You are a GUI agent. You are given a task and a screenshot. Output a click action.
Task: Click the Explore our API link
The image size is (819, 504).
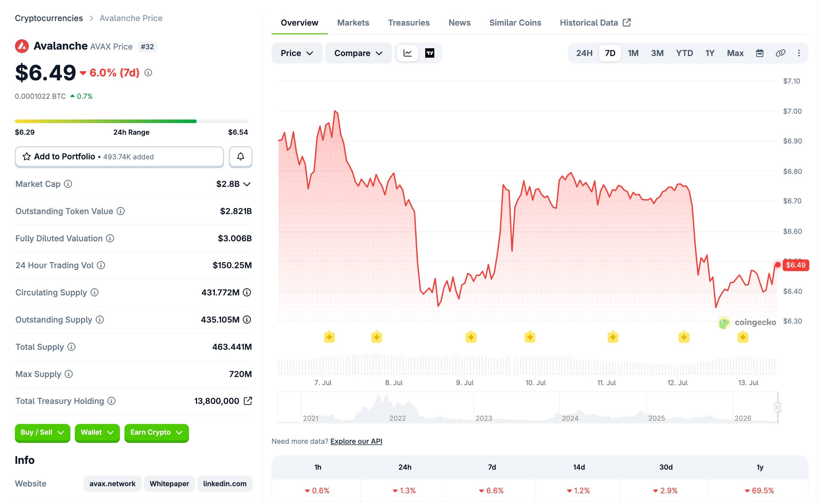(x=357, y=441)
